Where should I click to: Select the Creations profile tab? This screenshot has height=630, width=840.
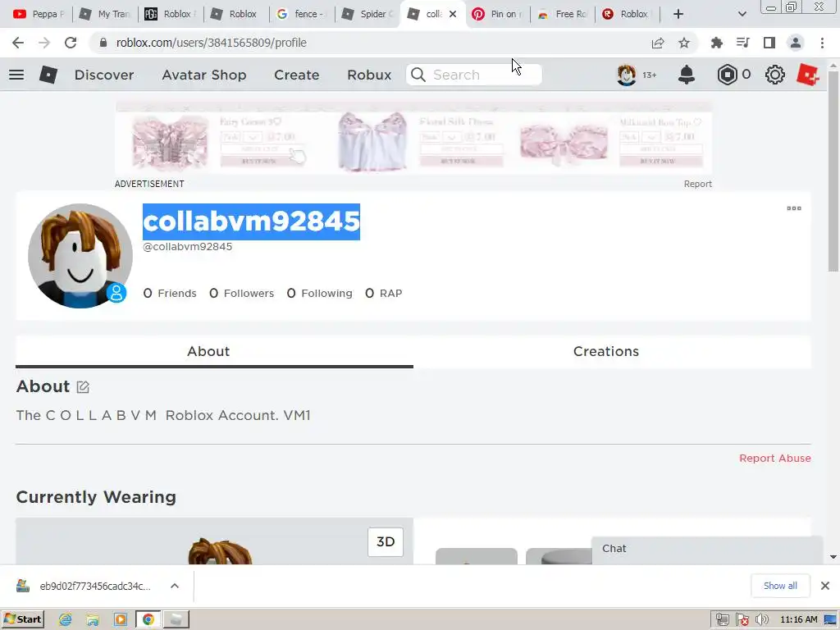612,351
